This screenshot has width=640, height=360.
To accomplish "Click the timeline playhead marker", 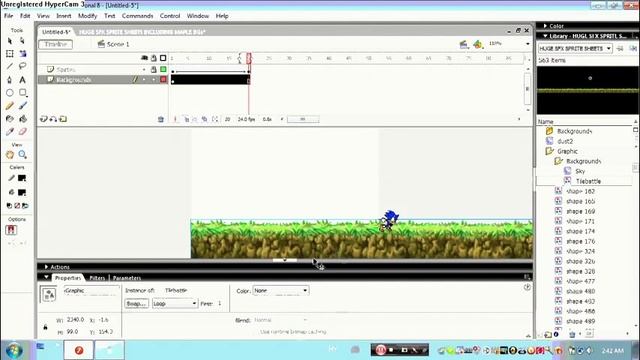I will 249,58.
